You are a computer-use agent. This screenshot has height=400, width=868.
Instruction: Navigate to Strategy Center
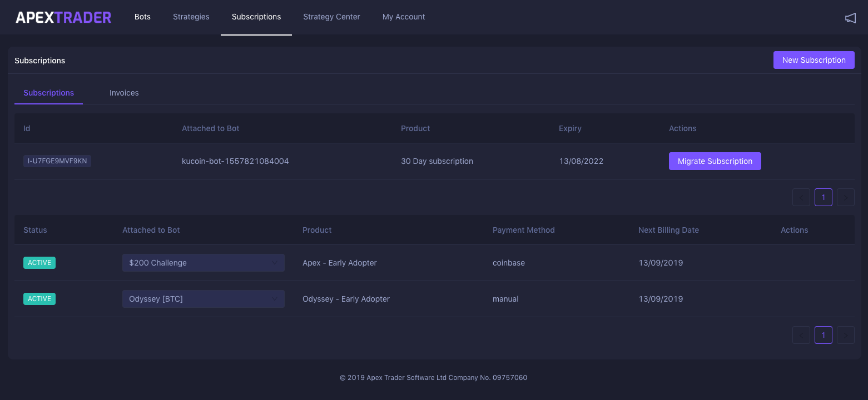(331, 17)
